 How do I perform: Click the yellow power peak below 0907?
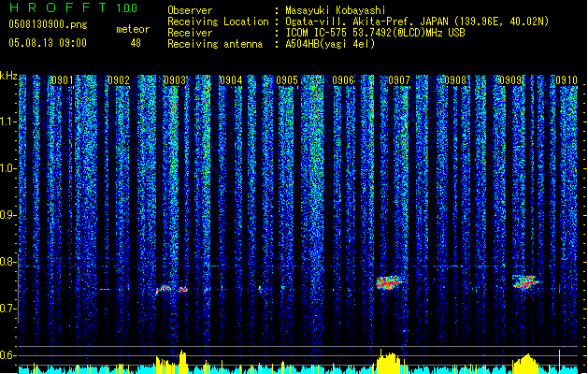(x=390, y=363)
